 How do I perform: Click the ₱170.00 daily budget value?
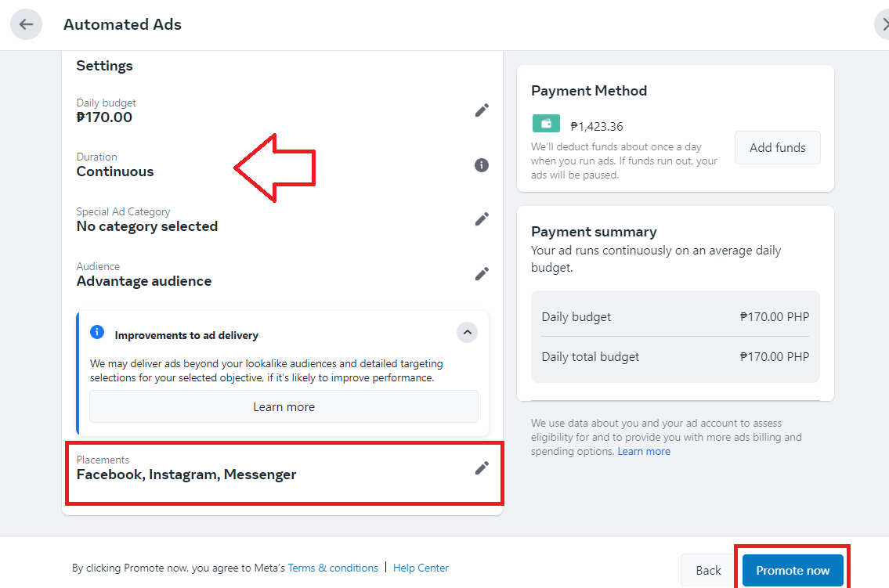tap(104, 117)
